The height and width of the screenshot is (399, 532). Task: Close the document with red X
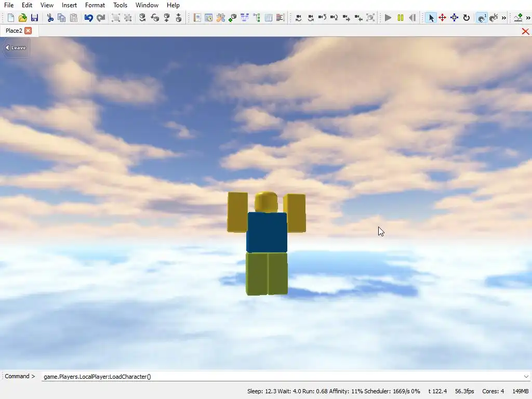point(526,31)
